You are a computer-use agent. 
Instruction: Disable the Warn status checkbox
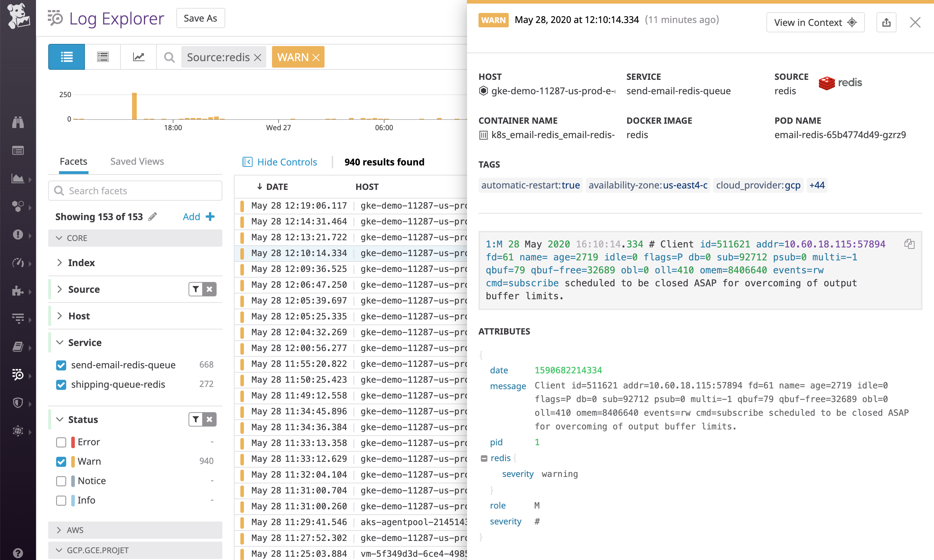tap(61, 461)
